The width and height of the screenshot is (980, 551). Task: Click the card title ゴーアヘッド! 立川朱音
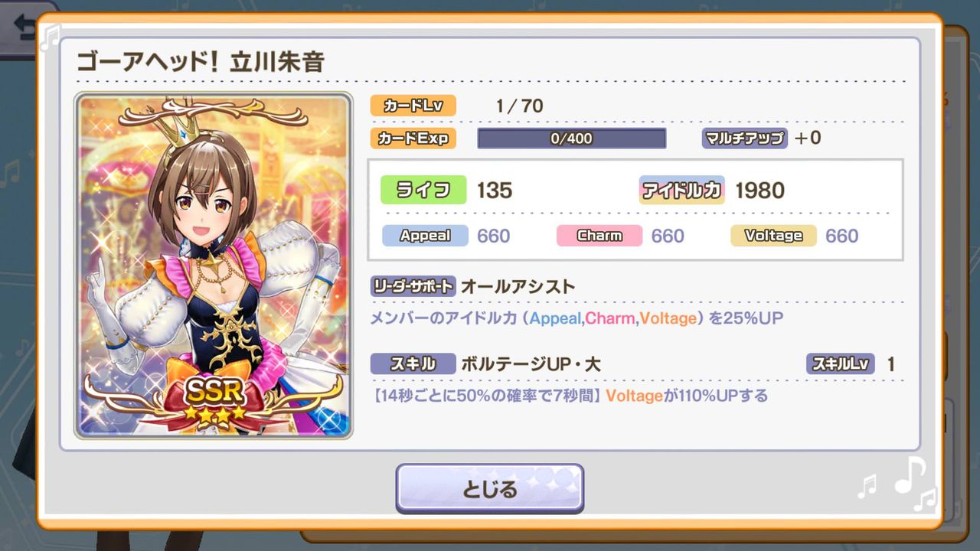pyautogui.click(x=200, y=61)
